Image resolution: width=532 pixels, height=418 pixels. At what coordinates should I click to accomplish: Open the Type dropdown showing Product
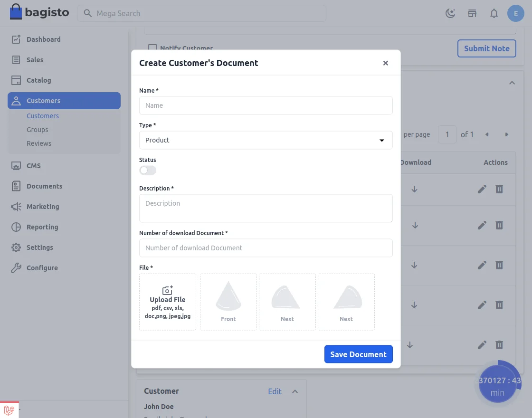266,140
